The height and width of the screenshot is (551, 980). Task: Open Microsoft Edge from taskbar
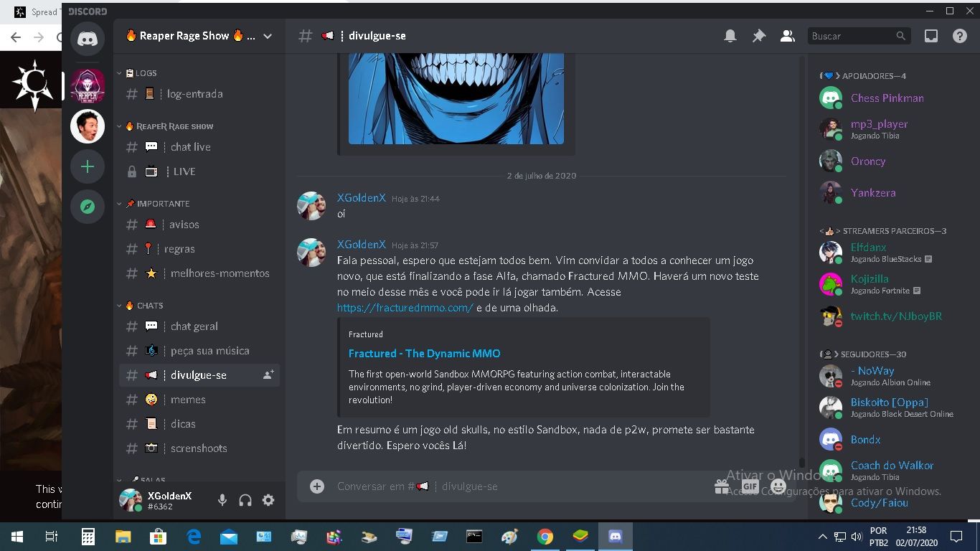tap(194, 537)
